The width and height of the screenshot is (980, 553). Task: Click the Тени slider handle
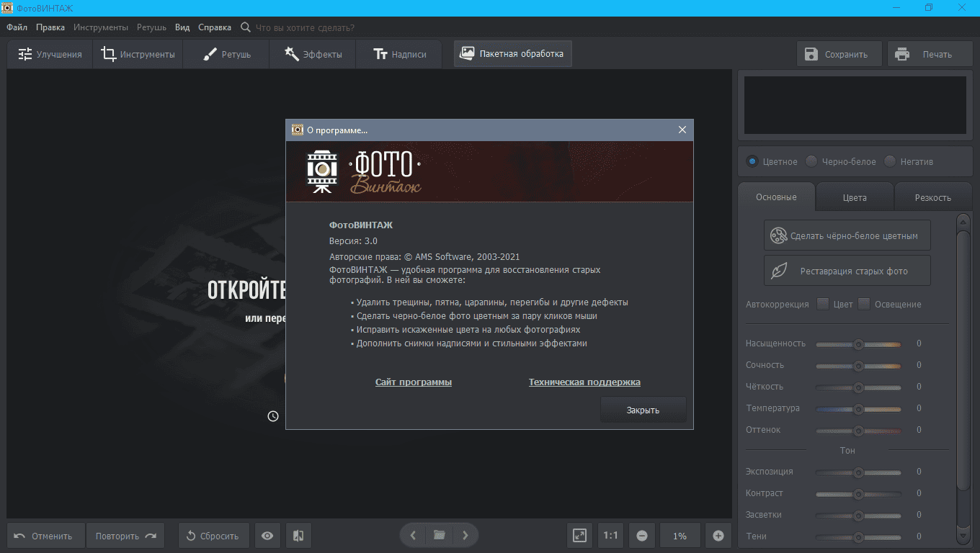point(858,537)
